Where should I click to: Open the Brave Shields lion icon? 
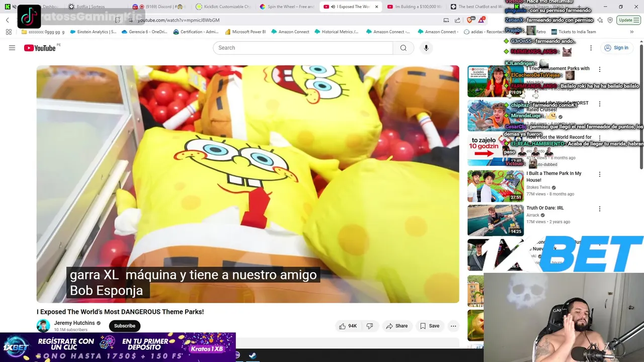pyautogui.click(x=469, y=20)
